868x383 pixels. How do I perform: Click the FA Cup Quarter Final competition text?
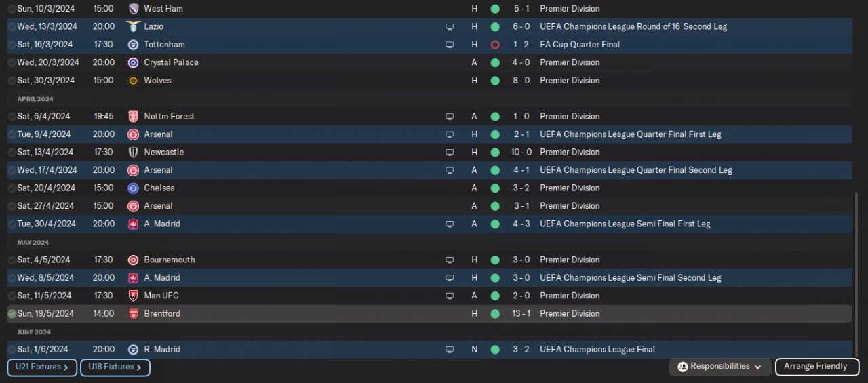(580, 45)
